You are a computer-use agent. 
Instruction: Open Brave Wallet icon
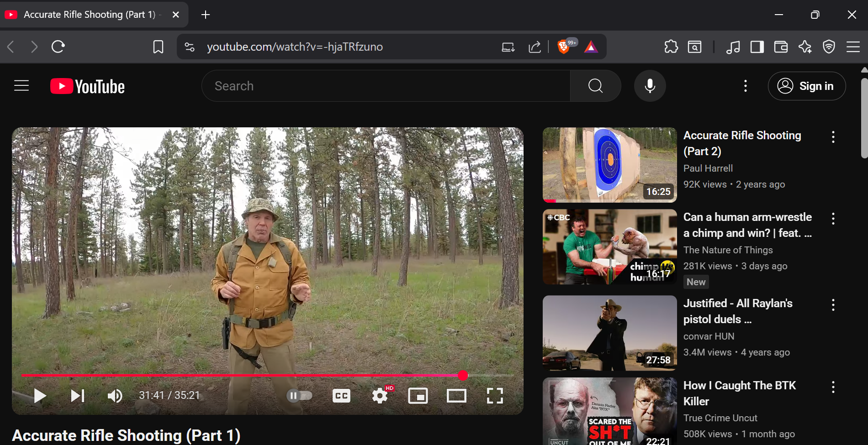pos(781,47)
